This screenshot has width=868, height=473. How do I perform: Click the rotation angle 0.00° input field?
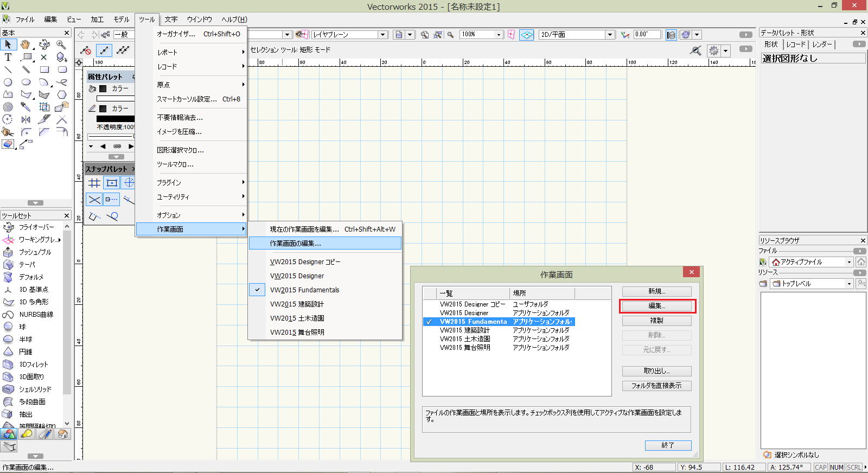point(647,34)
